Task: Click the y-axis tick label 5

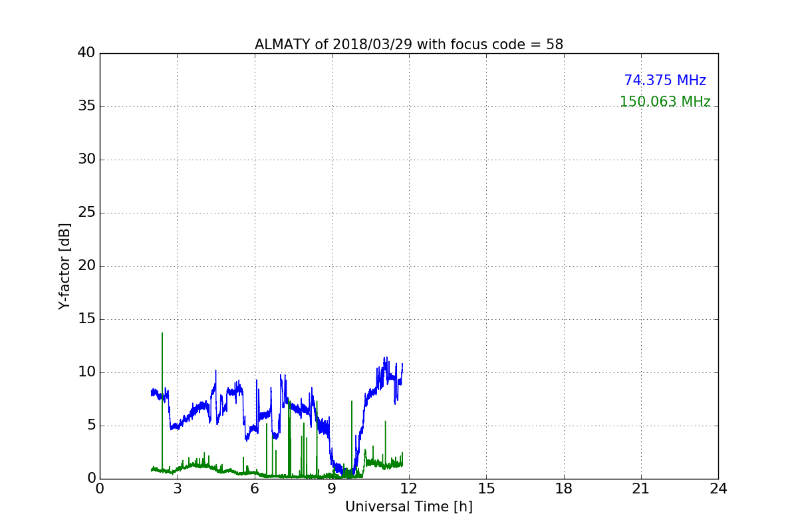Action: 91,426
